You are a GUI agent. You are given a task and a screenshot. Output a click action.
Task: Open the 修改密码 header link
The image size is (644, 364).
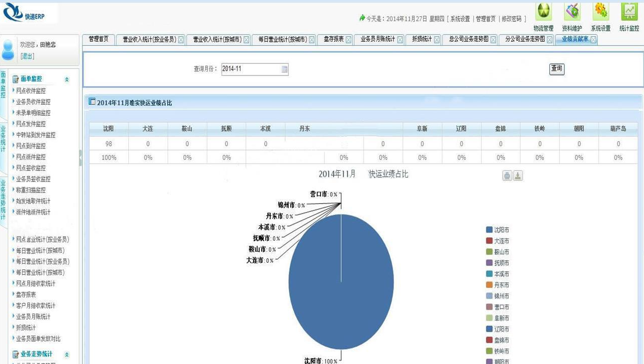[x=512, y=19]
